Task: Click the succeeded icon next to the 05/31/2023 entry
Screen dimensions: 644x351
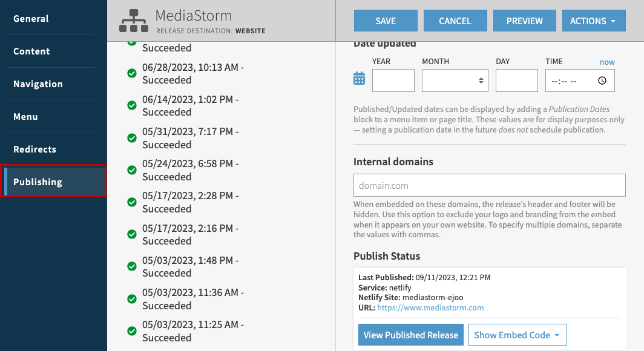Action: point(131,138)
